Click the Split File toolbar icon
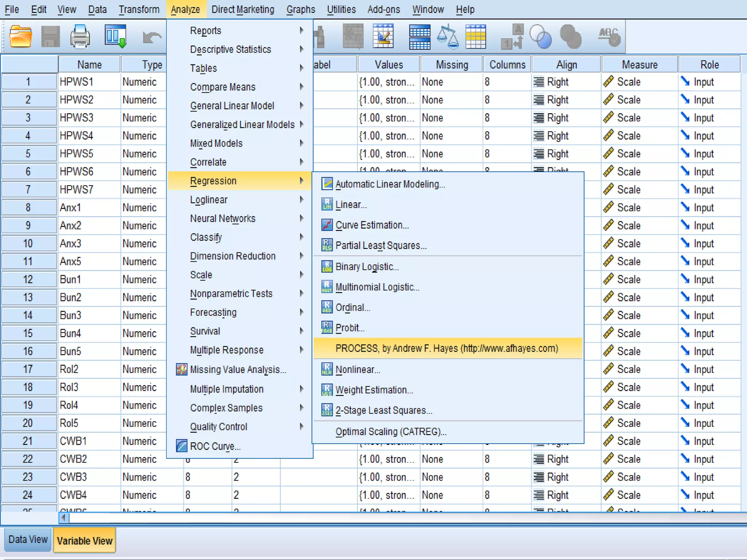Viewport: 747px width, 560px height. tap(419, 36)
